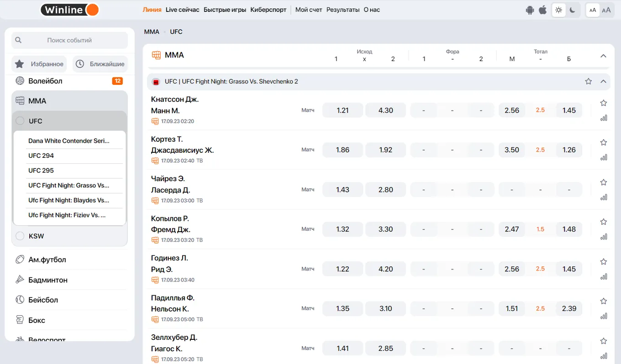The height and width of the screenshot is (364, 621).
Task: Open statistics for Годинез vs Рид
Action: 604,276
